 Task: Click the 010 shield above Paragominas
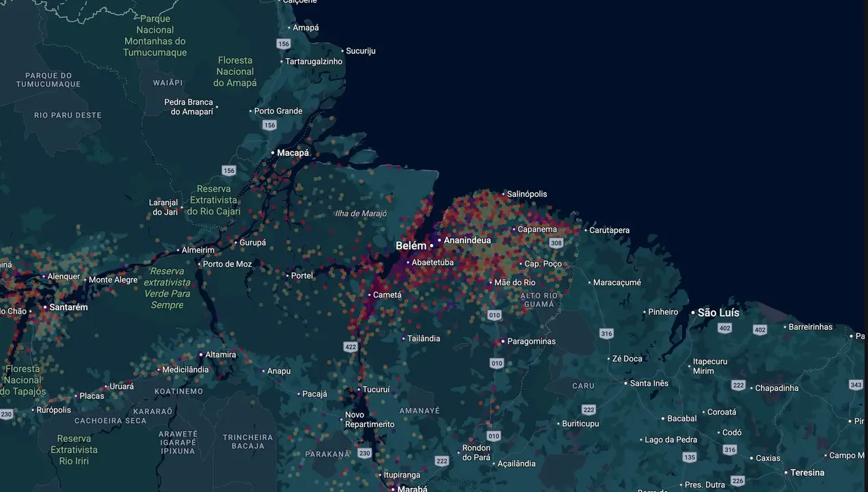494,315
